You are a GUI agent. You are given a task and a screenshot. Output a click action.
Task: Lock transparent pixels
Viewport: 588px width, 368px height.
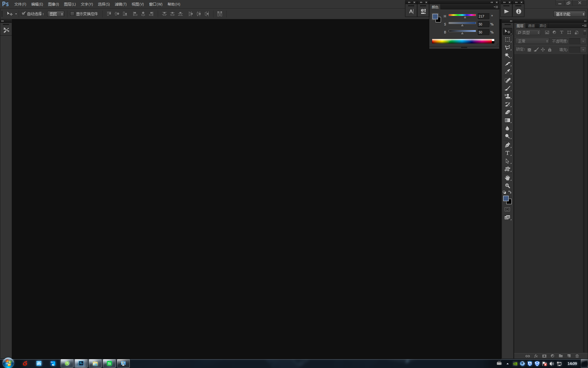(x=529, y=50)
